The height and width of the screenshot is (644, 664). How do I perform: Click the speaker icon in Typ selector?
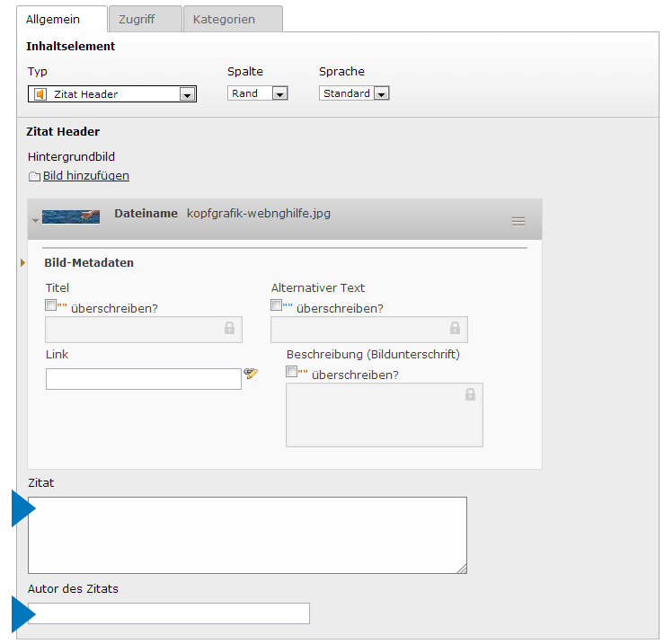pyautogui.click(x=40, y=93)
